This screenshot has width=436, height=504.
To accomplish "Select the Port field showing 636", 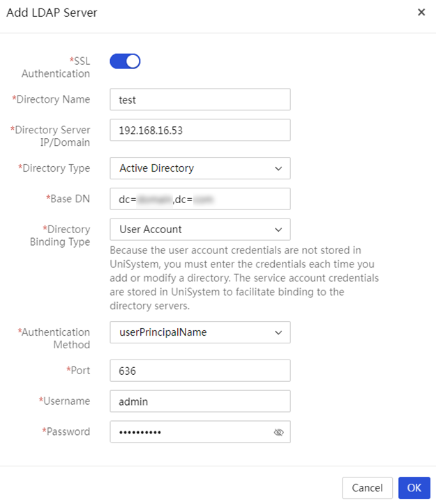I will 200,371.
